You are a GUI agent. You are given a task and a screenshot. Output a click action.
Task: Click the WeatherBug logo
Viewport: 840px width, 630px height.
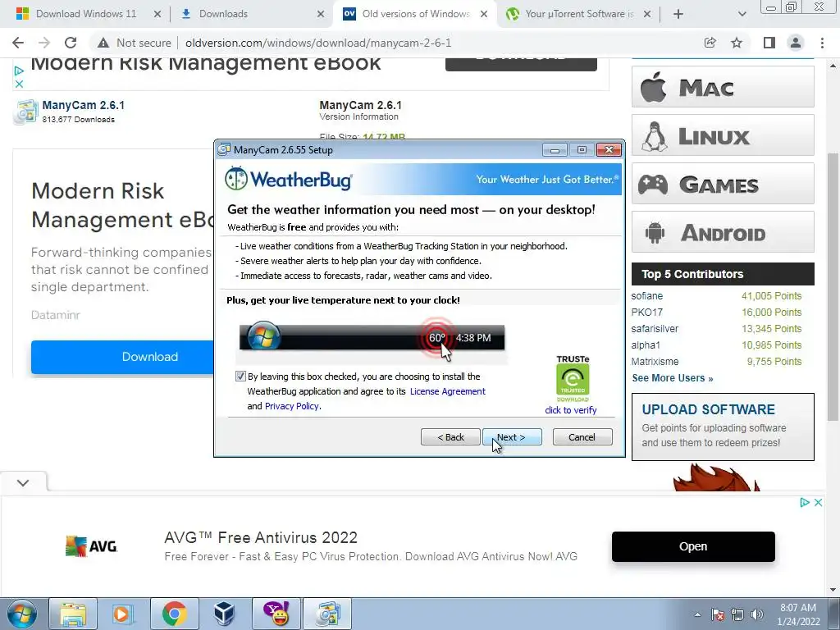click(289, 179)
